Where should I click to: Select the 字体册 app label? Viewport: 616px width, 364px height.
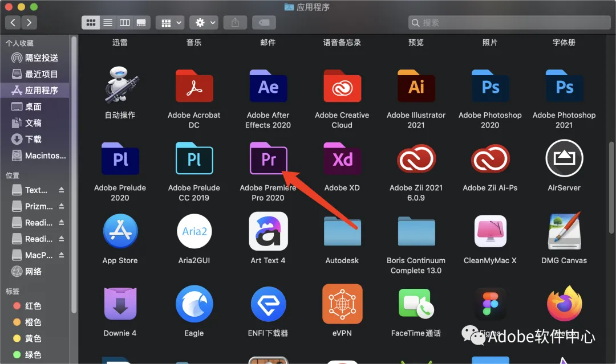[x=564, y=42]
